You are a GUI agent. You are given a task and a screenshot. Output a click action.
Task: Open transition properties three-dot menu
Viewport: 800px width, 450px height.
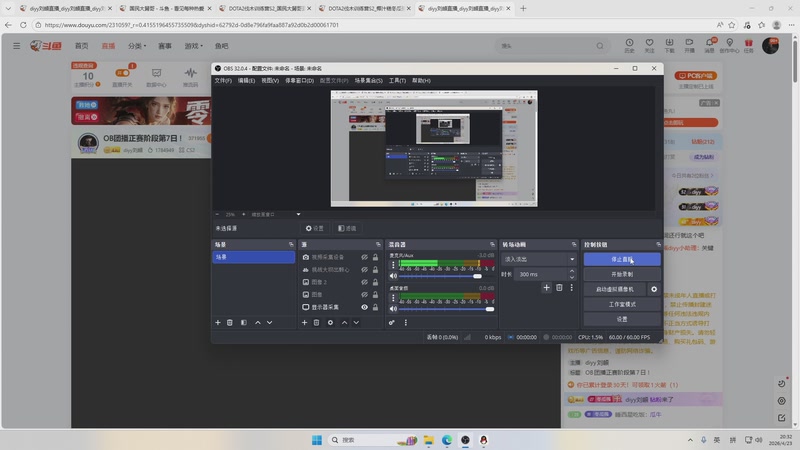tap(571, 288)
